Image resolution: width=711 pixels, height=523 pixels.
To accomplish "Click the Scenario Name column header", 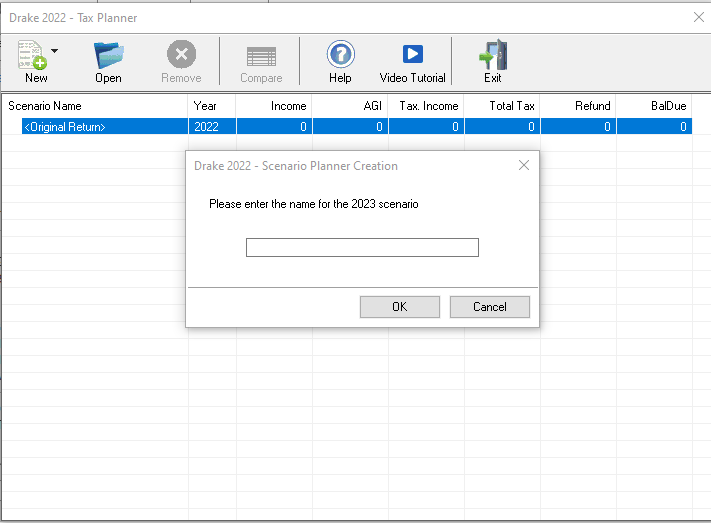I will [95, 106].
